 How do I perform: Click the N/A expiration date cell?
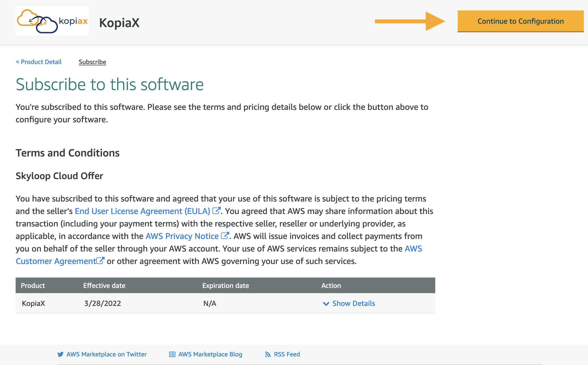[x=210, y=303]
